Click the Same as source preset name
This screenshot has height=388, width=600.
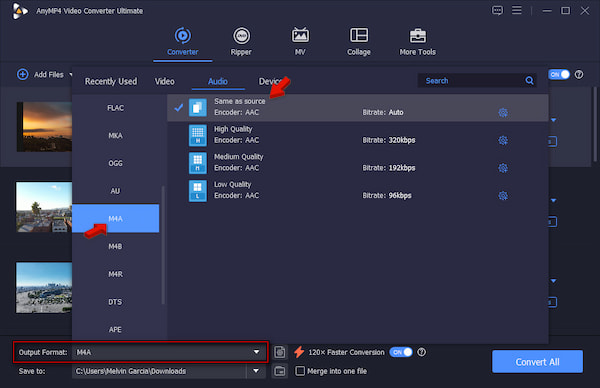[x=240, y=101]
